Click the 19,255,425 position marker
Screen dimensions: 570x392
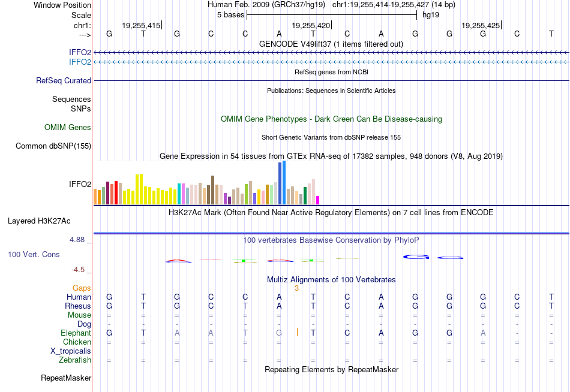(x=481, y=25)
